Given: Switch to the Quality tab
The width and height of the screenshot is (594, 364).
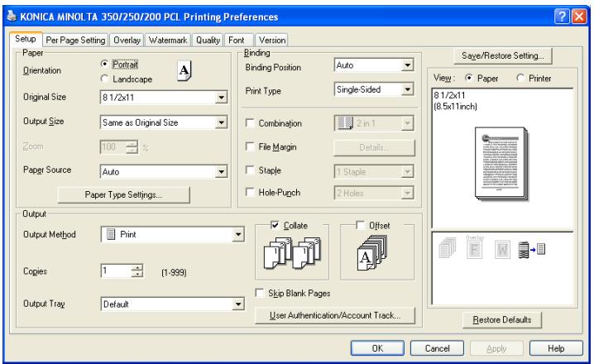Looking at the screenshot, I should [208, 40].
